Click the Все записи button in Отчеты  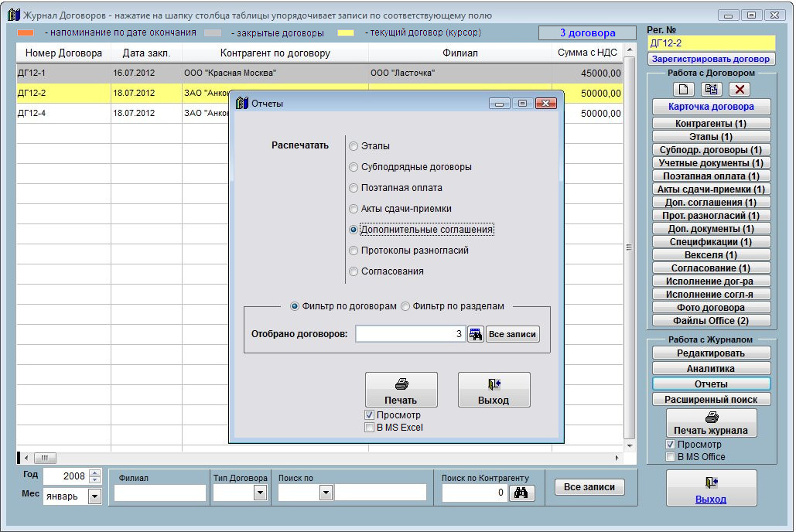[x=512, y=334]
